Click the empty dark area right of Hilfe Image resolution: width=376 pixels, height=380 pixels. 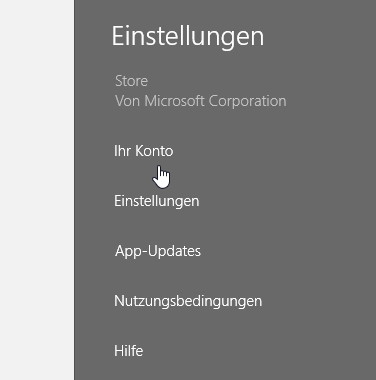point(260,351)
